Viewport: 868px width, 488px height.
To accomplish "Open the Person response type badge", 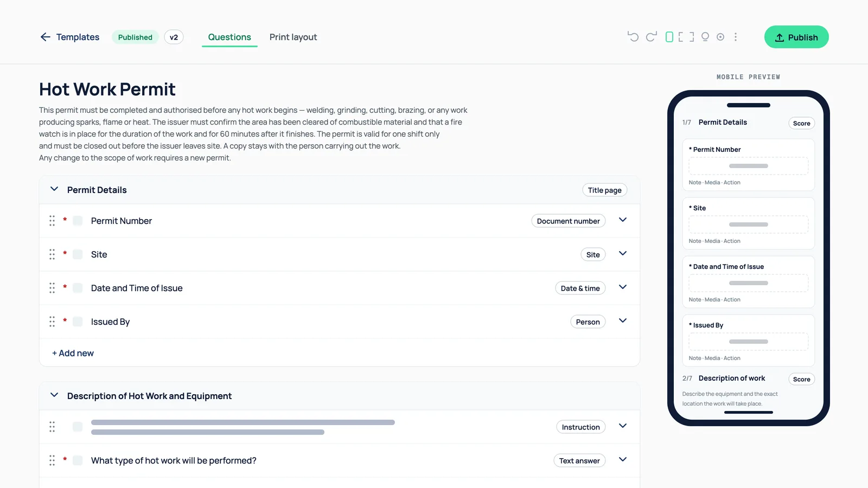I will point(588,322).
